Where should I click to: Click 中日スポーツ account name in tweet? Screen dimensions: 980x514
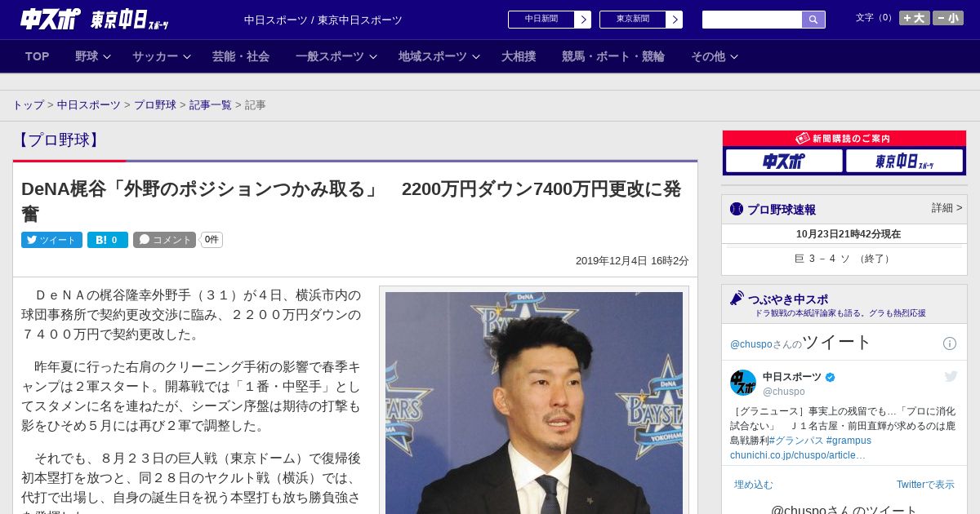792,377
